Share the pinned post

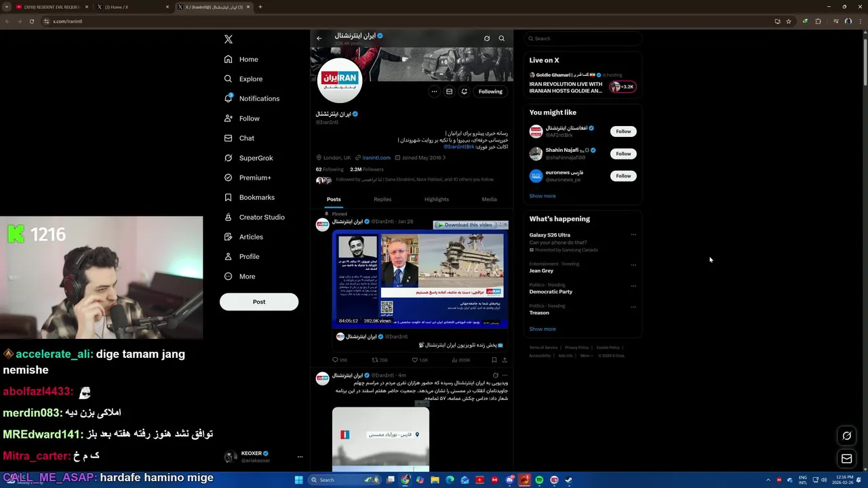pos(505,360)
